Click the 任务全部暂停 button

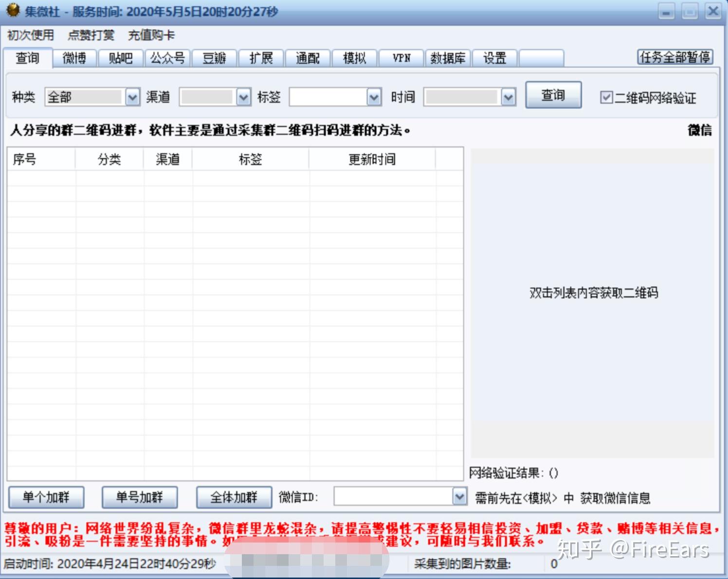point(675,57)
